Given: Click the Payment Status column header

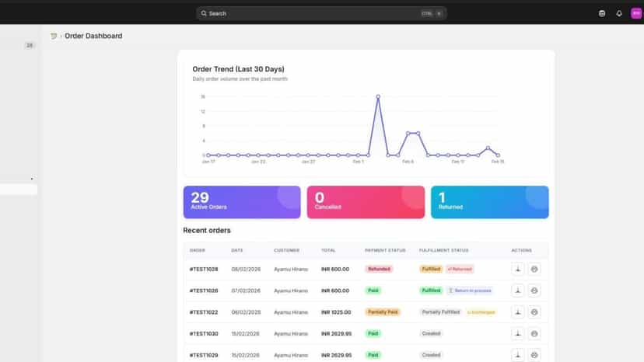Looking at the screenshot, I should [385, 250].
